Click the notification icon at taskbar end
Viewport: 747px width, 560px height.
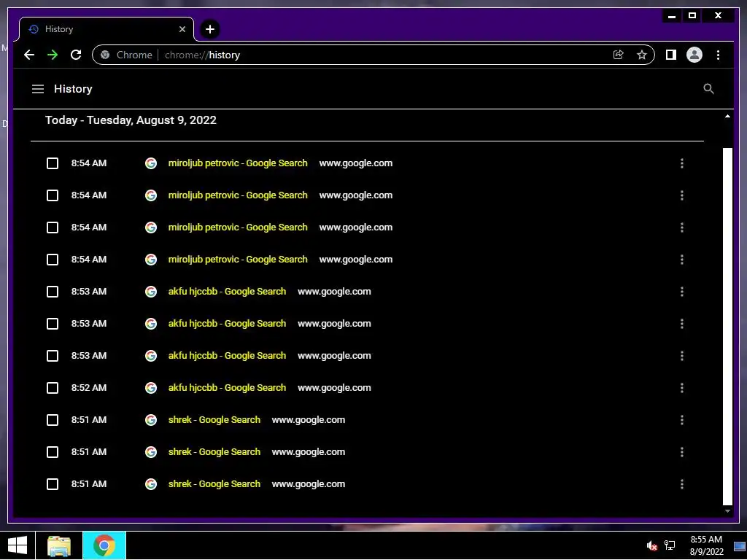tap(740, 546)
